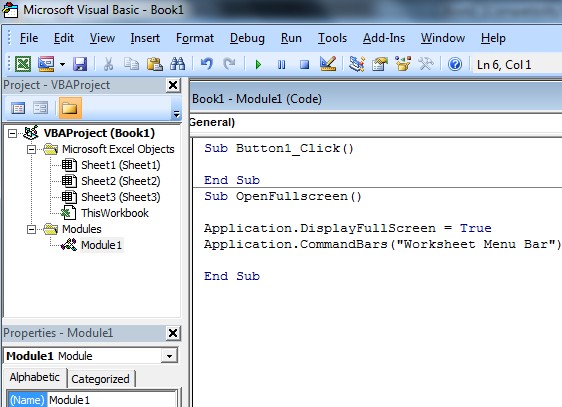
Task: Open the Insert menu
Action: (145, 38)
